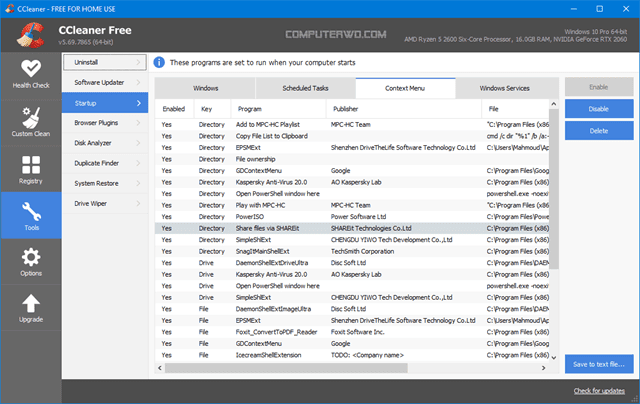Click Foxit Software Inc. publisher cell
The image size is (640, 404).
click(358, 332)
